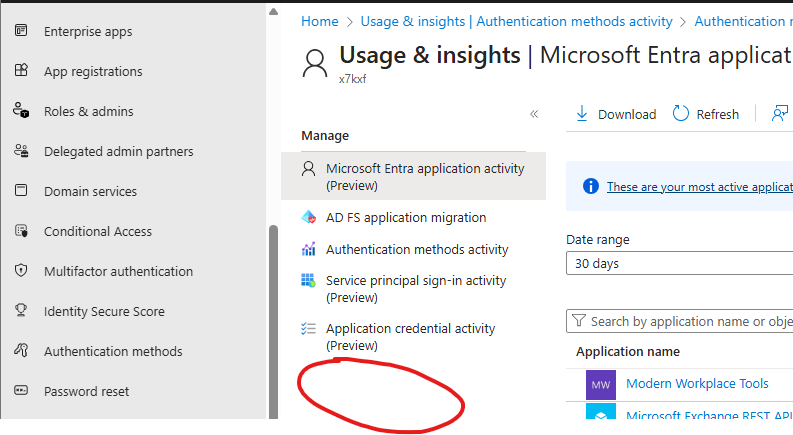Open Application credential activity (Preview)
This screenshot has height=435, width=793.
tap(410, 336)
